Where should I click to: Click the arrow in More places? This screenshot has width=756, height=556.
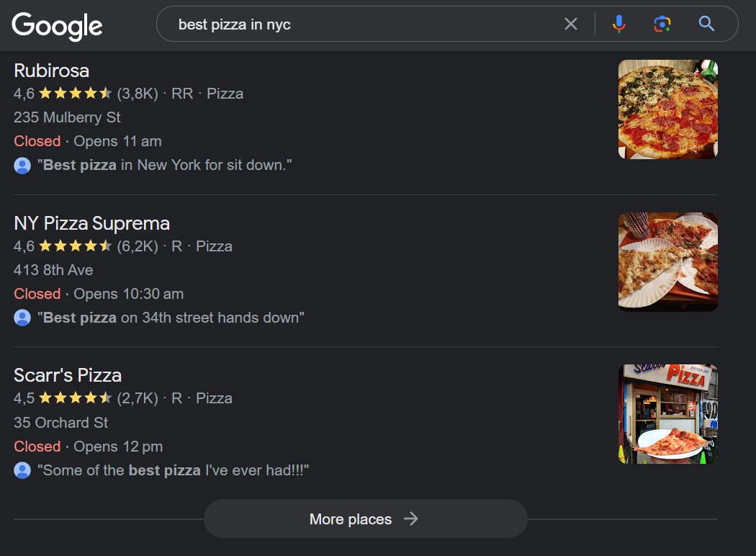pyautogui.click(x=410, y=519)
